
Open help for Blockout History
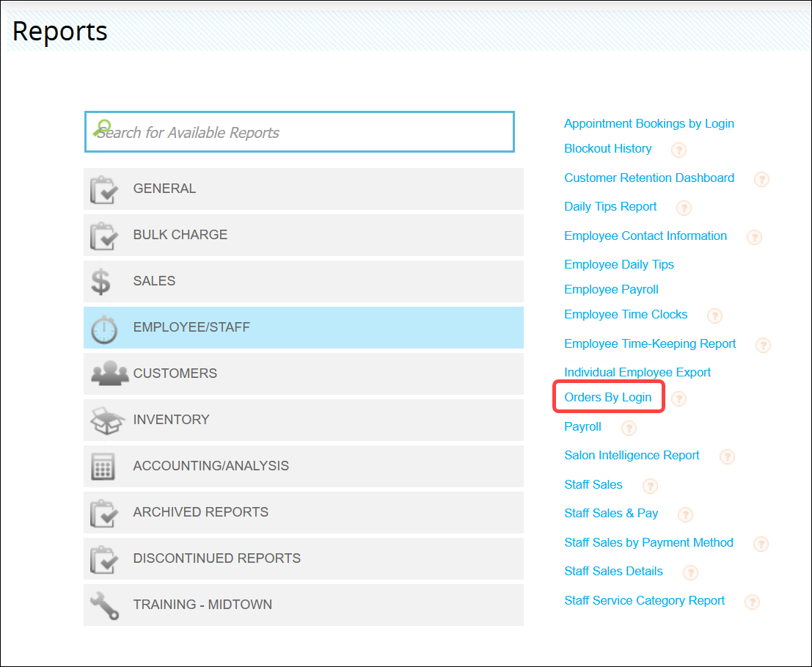679,150
